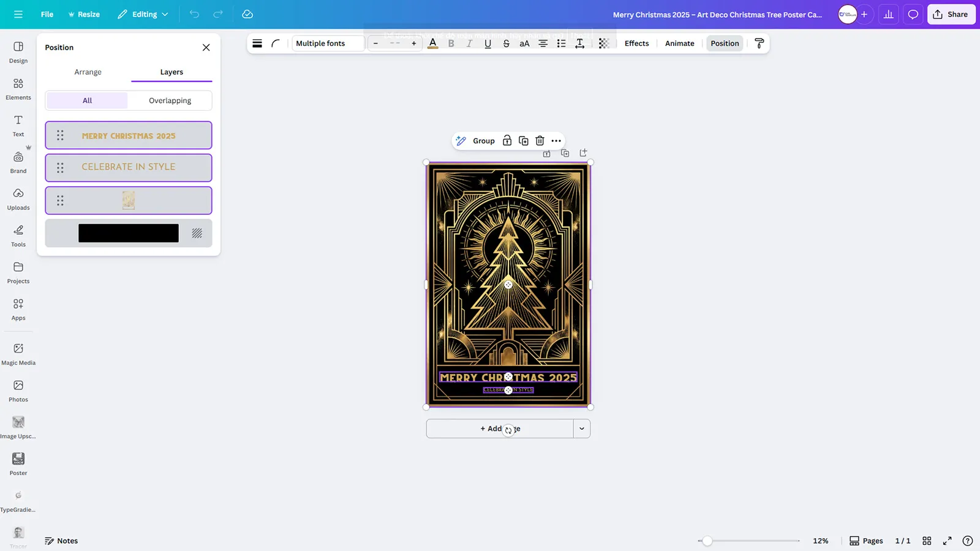The height and width of the screenshot is (551, 980).
Task: Toggle bold text formatting
Action: pyautogui.click(x=451, y=43)
